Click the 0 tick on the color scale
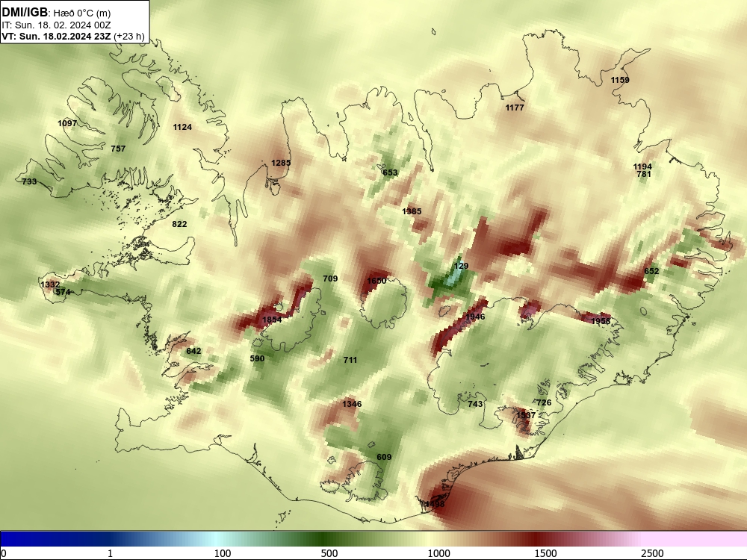 click(x=4, y=553)
